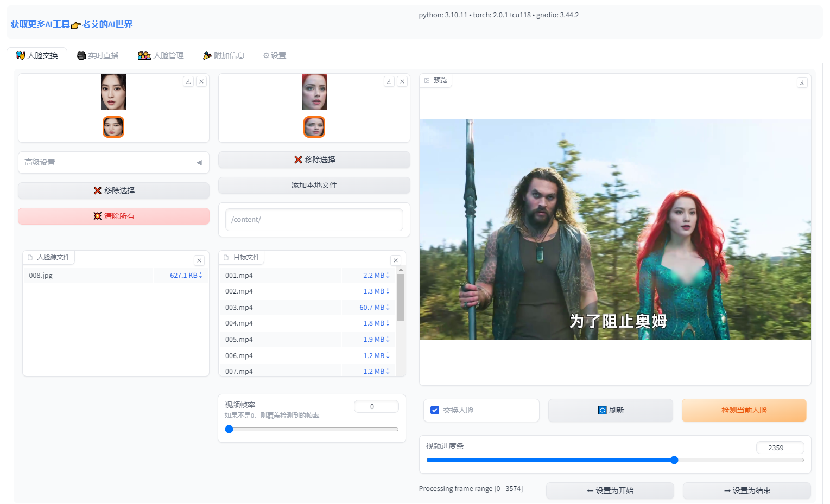The image size is (830, 504).
Task: Switch to the 实时直播 tab
Action: point(98,55)
